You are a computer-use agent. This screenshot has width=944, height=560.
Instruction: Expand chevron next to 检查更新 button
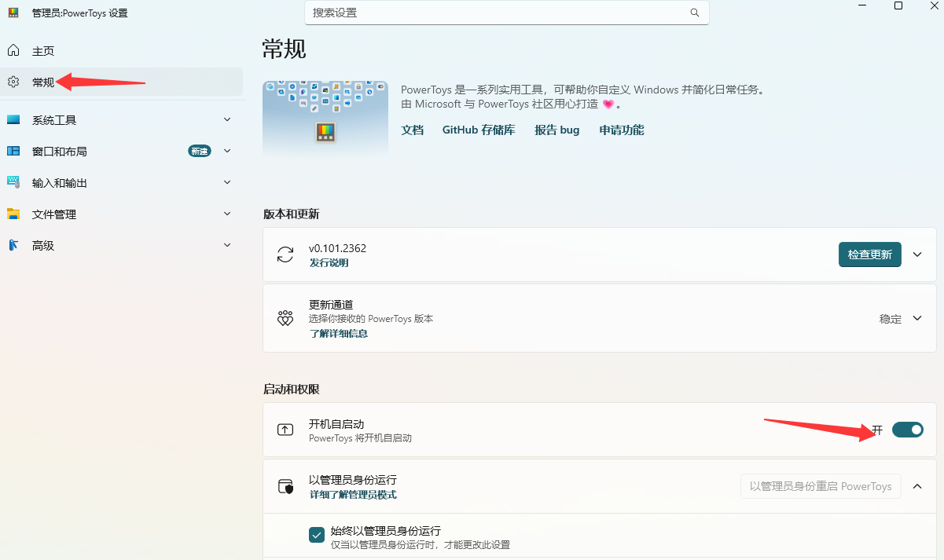pos(917,254)
